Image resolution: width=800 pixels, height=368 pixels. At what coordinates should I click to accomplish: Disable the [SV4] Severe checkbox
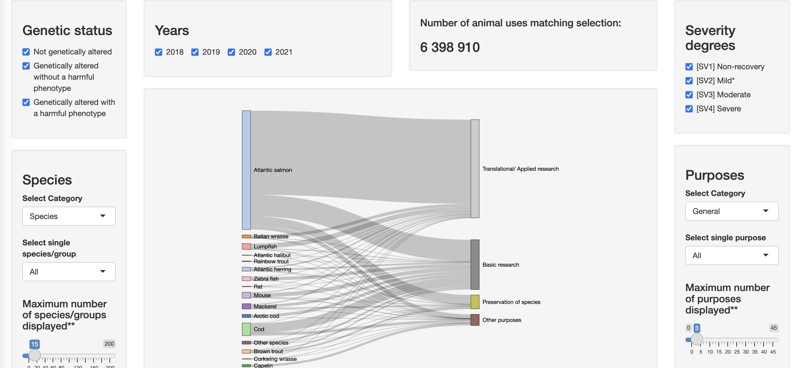(689, 108)
